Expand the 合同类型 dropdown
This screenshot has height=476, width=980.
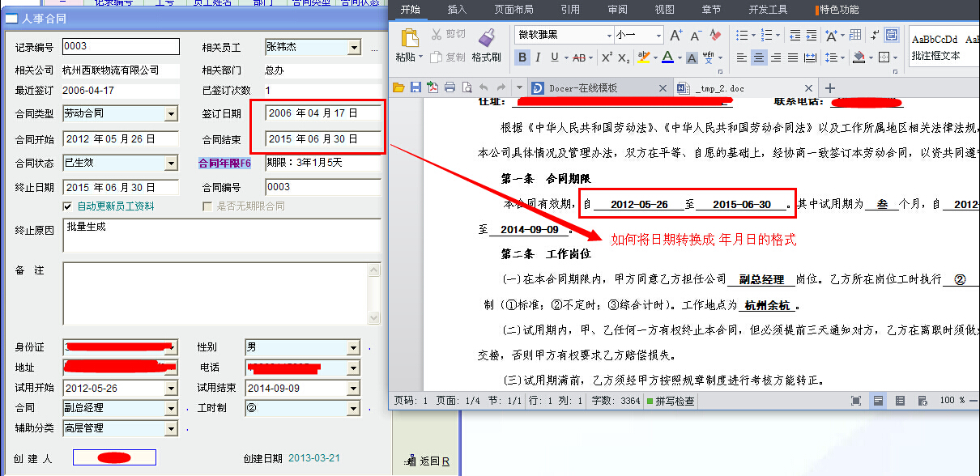[x=171, y=114]
